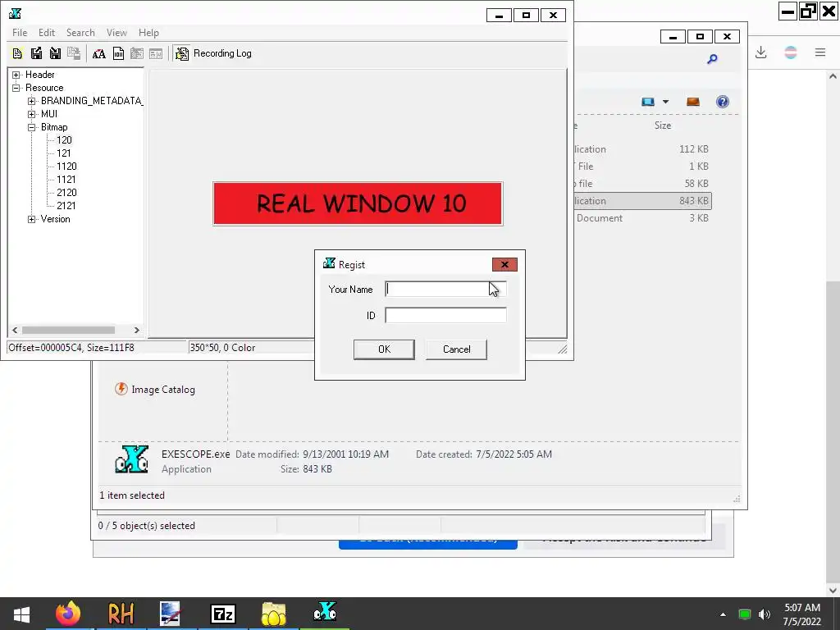Click the volume icon in system tray
Screen dimensions: 840x630
pyautogui.click(x=765, y=614)
